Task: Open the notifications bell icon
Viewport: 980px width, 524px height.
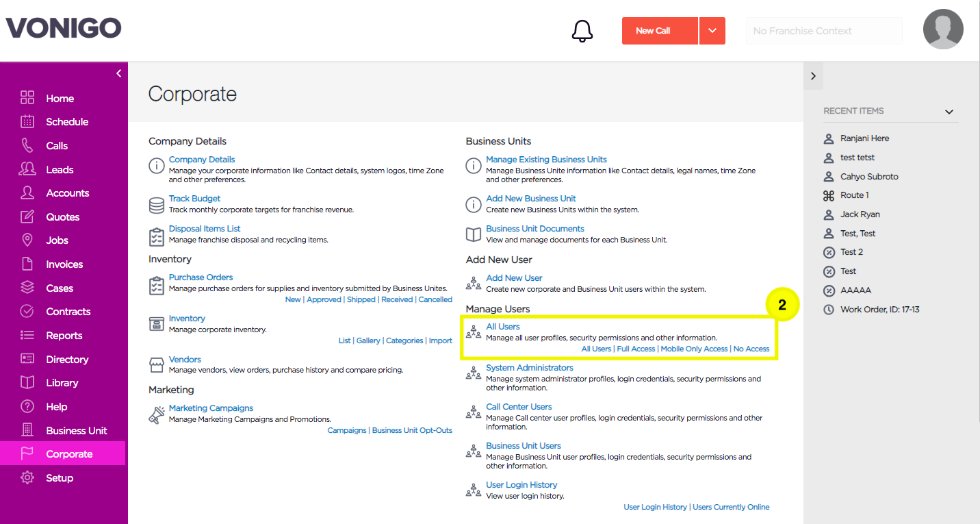Action: click(582, 31)
